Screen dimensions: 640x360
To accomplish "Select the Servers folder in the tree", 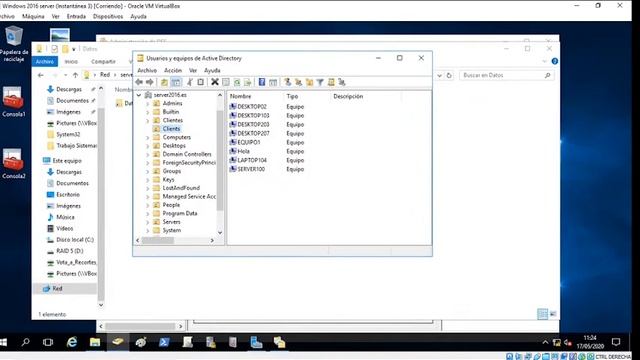I will 171,222.
